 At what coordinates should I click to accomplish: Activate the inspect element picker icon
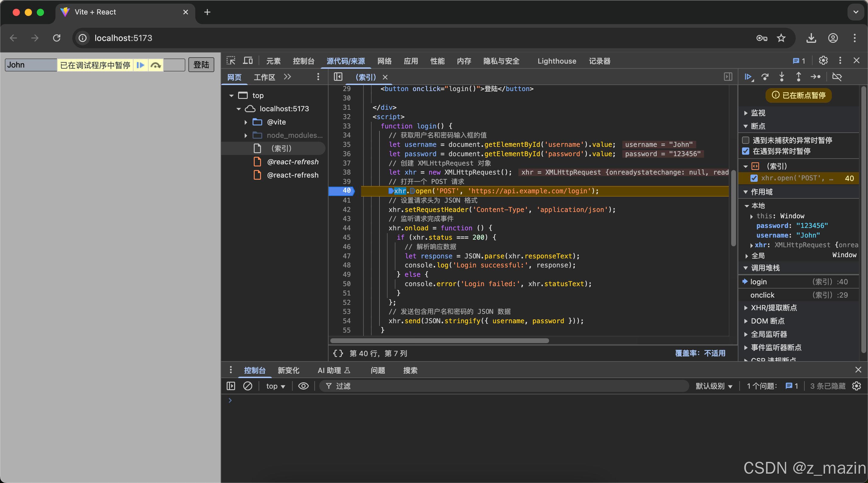pos(231,61)
